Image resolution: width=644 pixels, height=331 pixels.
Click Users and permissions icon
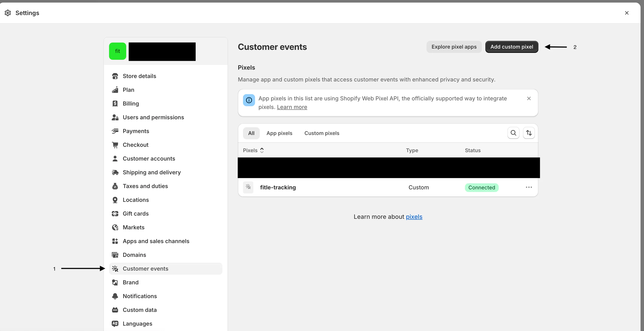pyautogui.click(x=115, y=117)
